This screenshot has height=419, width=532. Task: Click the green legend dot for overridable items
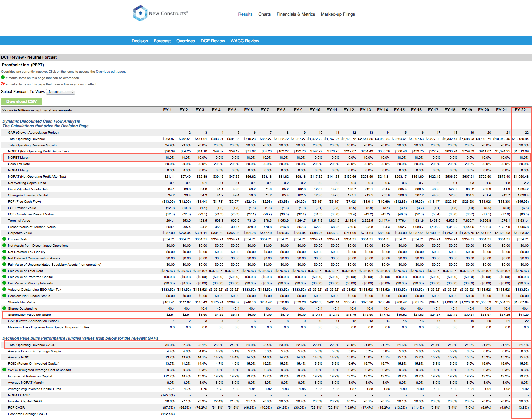(3, 77)
